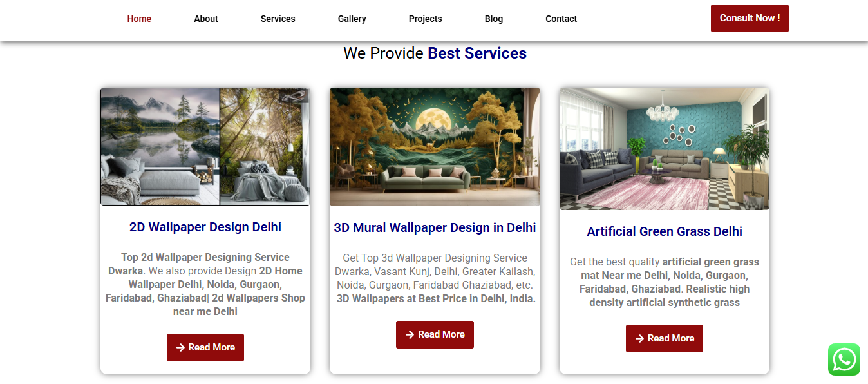Click the forest bedroom wallpaper image
The height and width of the screenshot is (384, 868).
tap(205, 147)
